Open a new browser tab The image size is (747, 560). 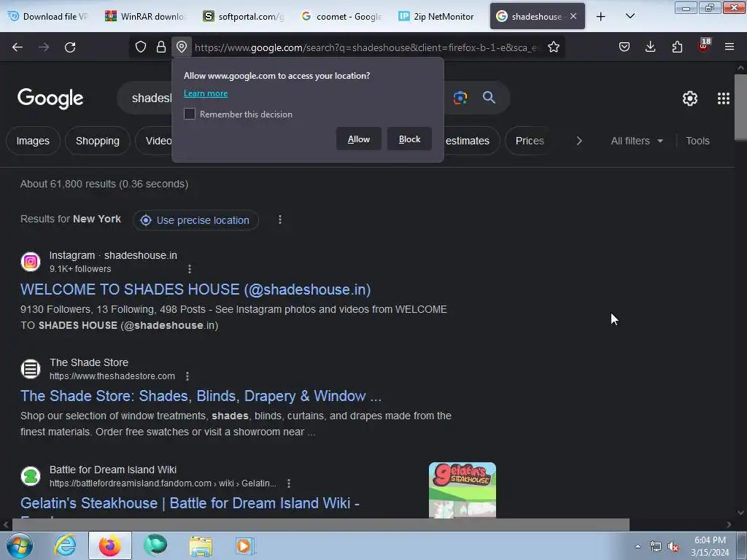click(x=601, y=17)
